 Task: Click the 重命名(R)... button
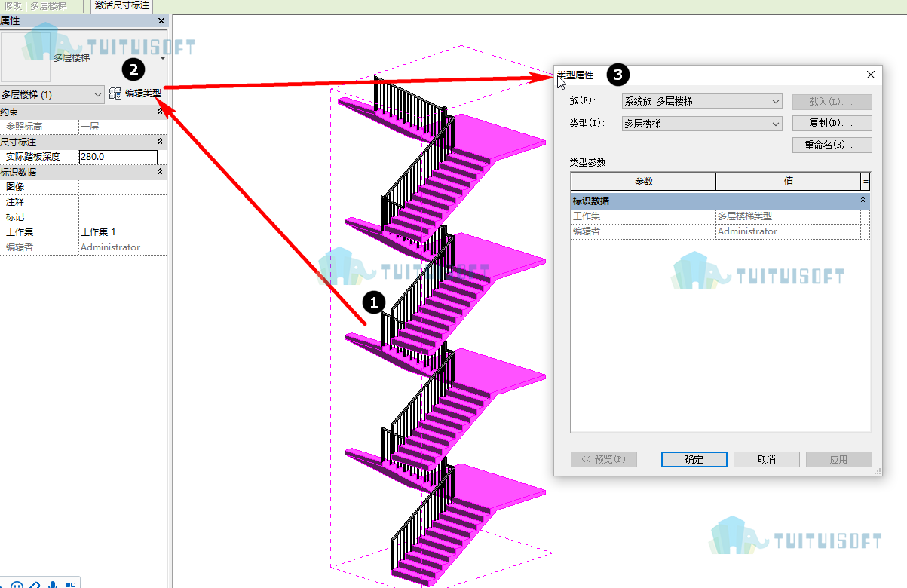point(832,145)
